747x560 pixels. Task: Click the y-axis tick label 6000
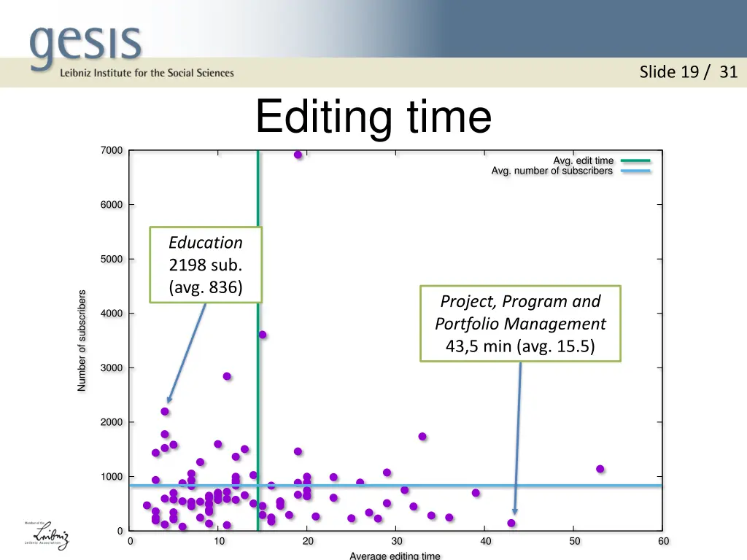click(x=112, y=205)
